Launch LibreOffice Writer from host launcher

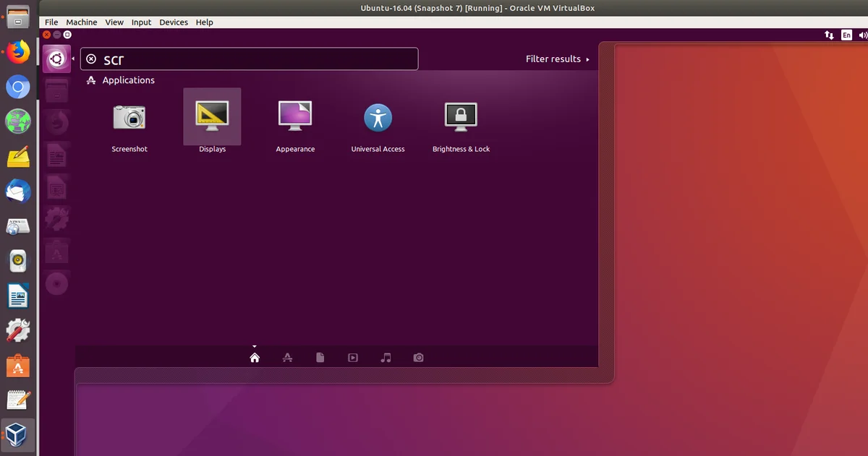[18, 296]
